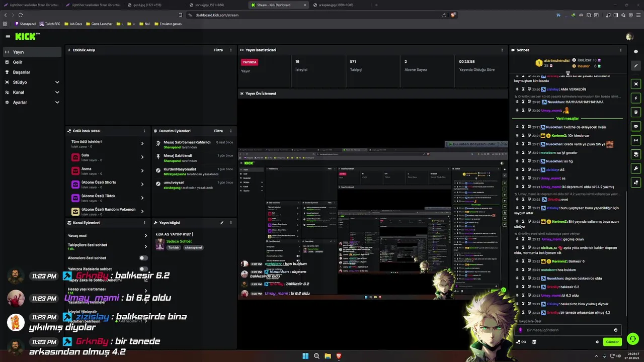Switch to the sonra.jpg browser tab
The width and height of the screenshot is (644, 362).
[215, 5]
